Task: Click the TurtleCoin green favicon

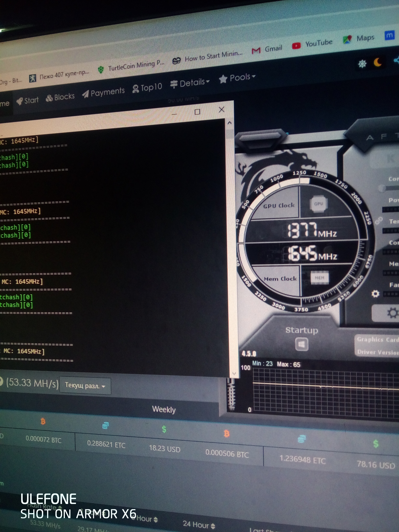Action: point(101,70)
